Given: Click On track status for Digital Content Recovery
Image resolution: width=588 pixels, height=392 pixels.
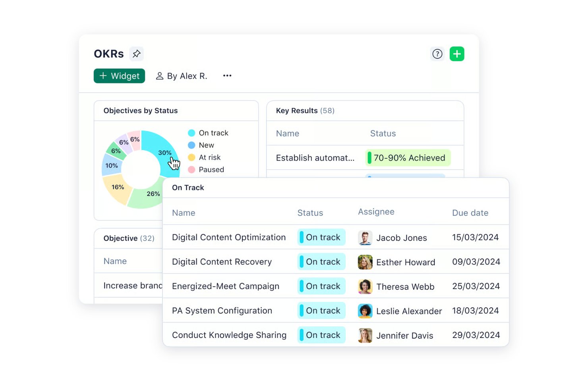Looking at the screenshot, I should (321, 262).
